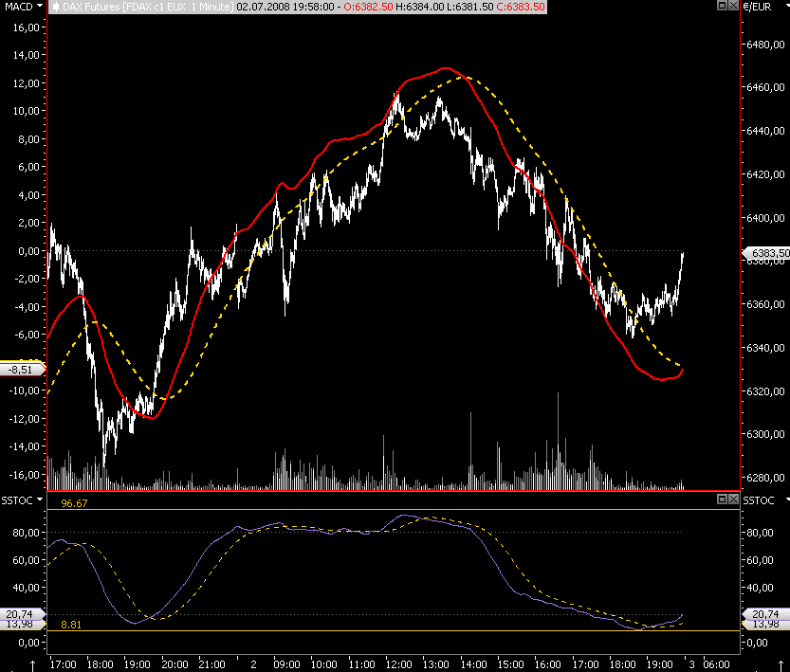Click the chart icon before DAX Futures title
This screenshot has height=672, width=790.
tap(56, 7)
